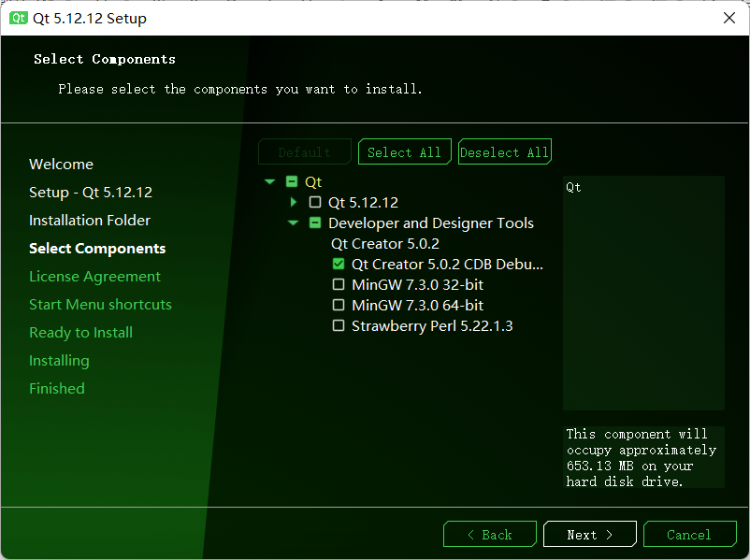Toggle the root Qt partial checkbox
The image size is (750, 560).
(x=292, y=181)
